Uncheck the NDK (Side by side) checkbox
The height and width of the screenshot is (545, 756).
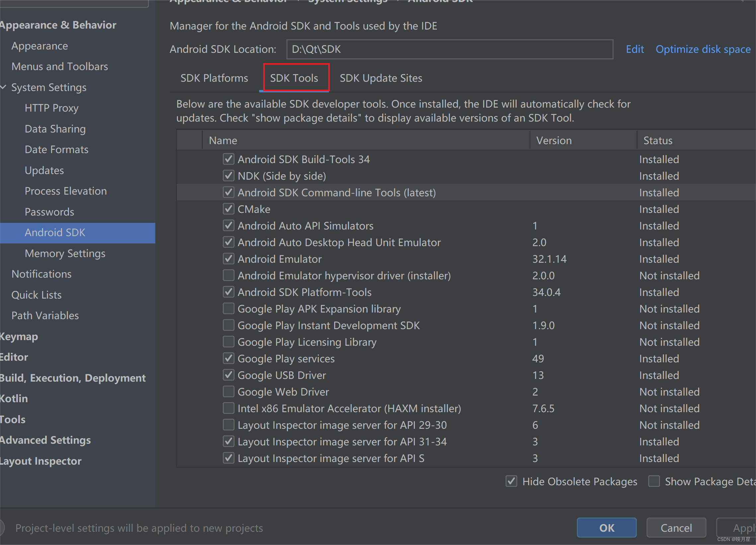[228, 176]
